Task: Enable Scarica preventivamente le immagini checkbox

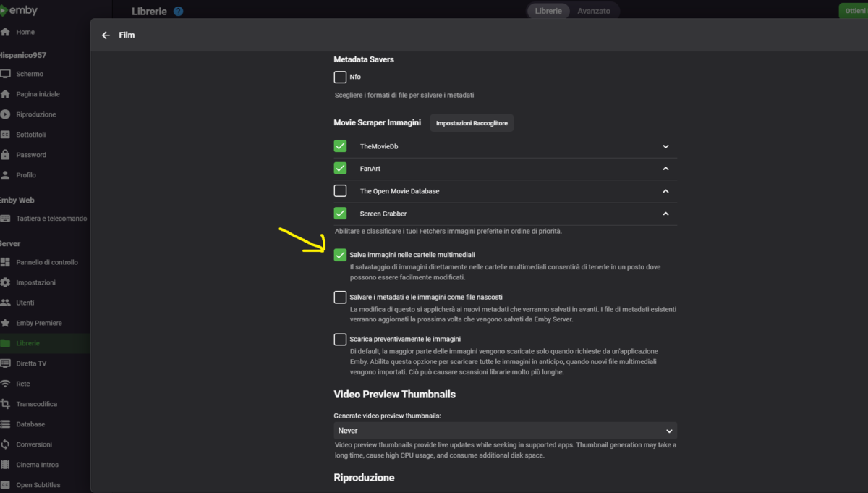Action: (x=340, y=339)
